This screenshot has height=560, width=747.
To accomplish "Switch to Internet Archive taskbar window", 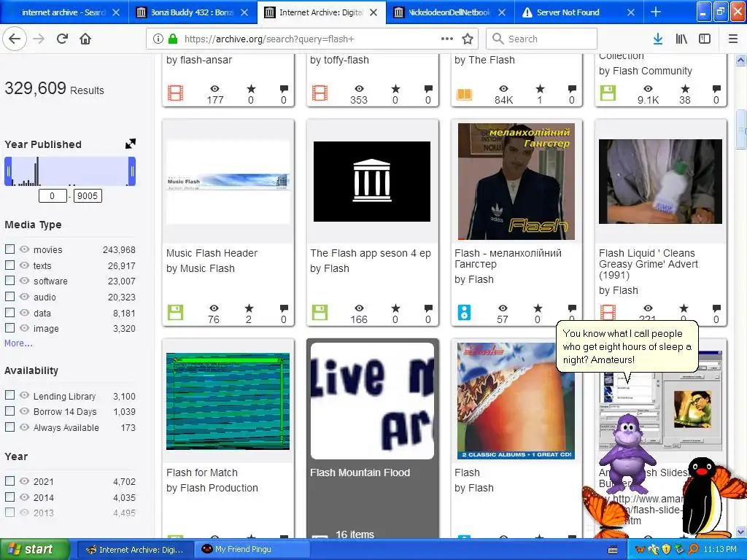I will (x=135, y=550).
